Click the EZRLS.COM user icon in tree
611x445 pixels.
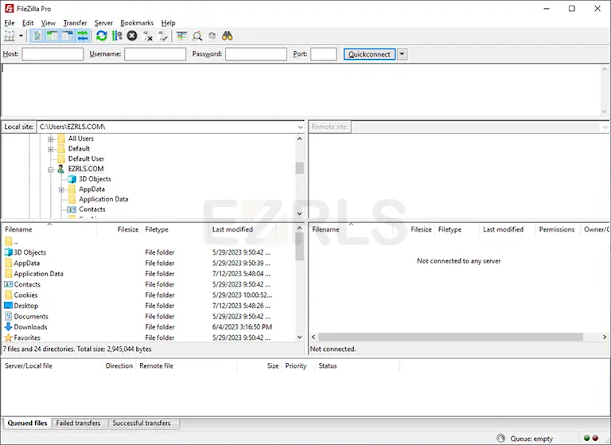point(61,169)
